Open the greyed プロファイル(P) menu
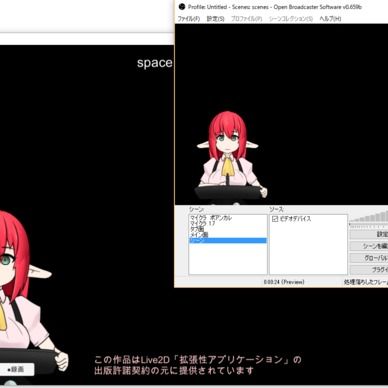The height and width of the screenshot is (388, 388). (247, 19)
